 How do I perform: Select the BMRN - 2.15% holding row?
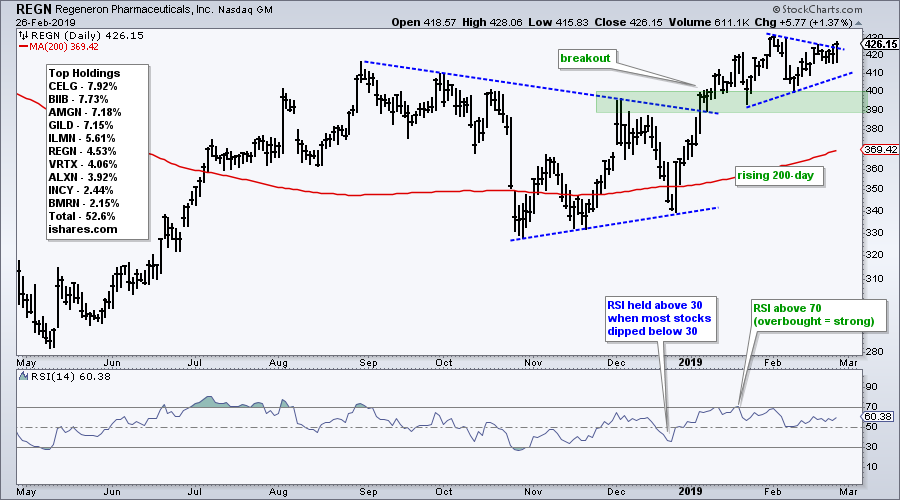click(84, 203)
